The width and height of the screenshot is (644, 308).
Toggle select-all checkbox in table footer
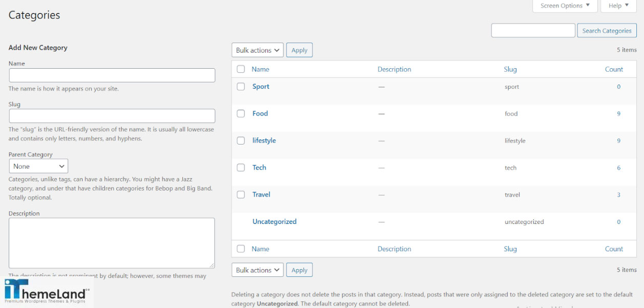pos(241,249)
